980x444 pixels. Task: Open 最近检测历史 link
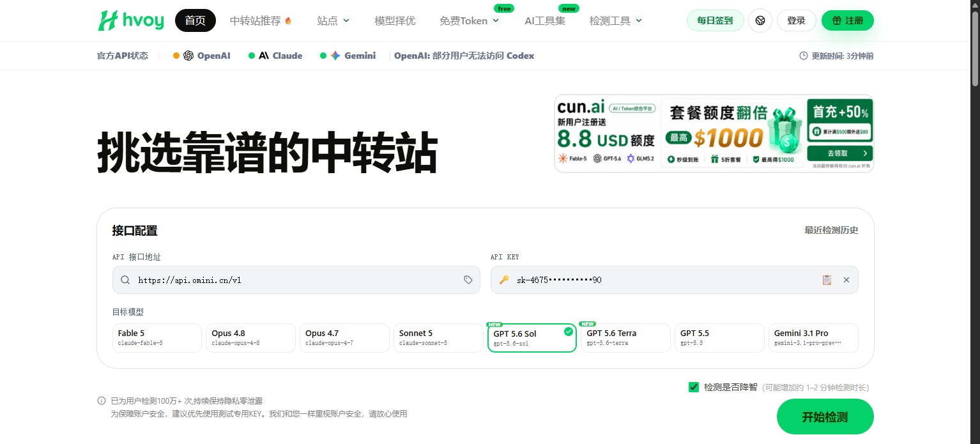click(x=831, y=230)
